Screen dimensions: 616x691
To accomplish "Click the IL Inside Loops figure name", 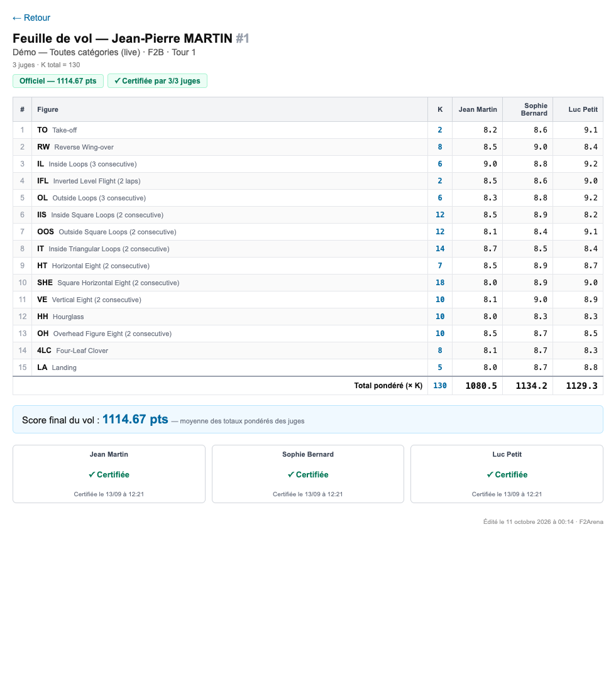I will (87, 164).
